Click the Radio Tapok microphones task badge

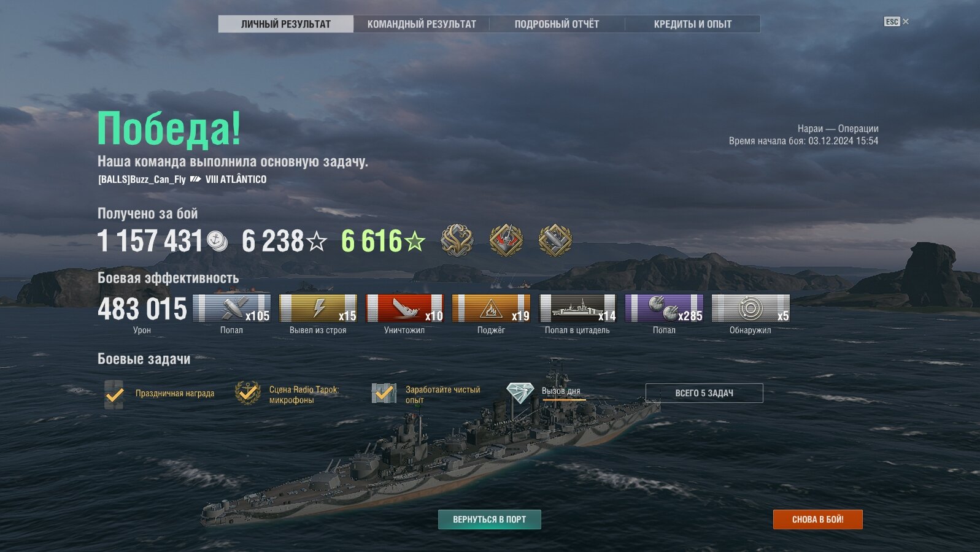point(248,393)
